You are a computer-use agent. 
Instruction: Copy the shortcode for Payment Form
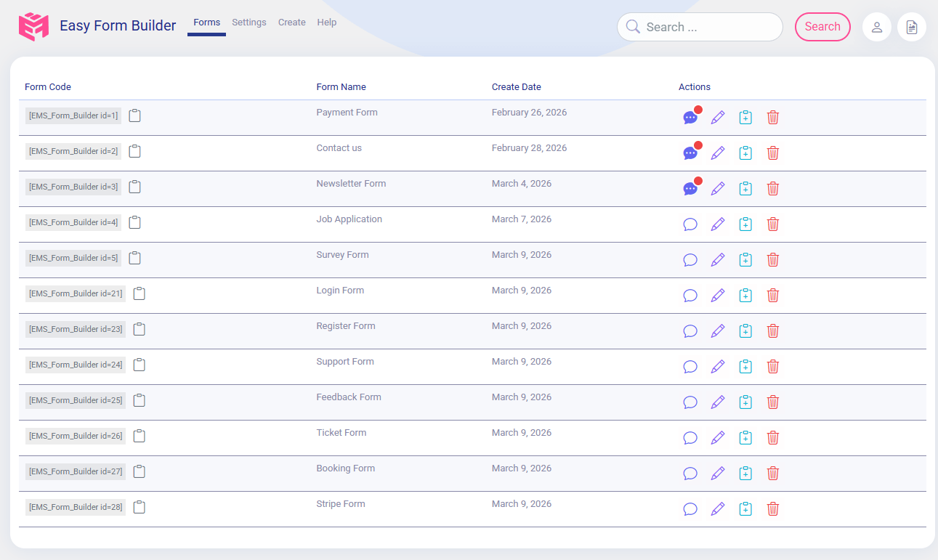click(134, 115)
